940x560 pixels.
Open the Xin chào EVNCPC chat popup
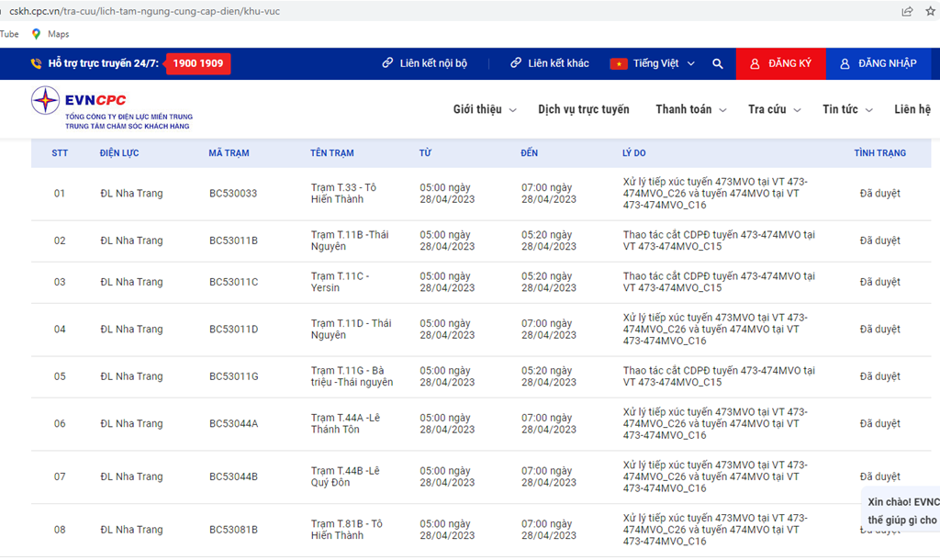click(x=903, y=511)
